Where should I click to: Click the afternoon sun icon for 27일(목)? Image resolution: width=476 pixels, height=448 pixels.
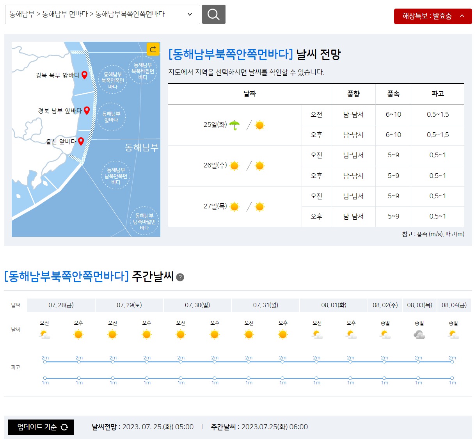coord(260,207)
